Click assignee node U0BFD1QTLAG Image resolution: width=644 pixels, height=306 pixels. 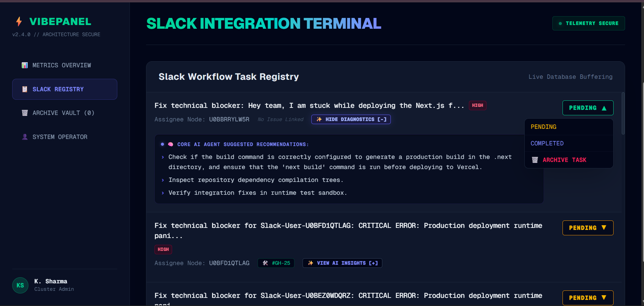click(229, 263)
